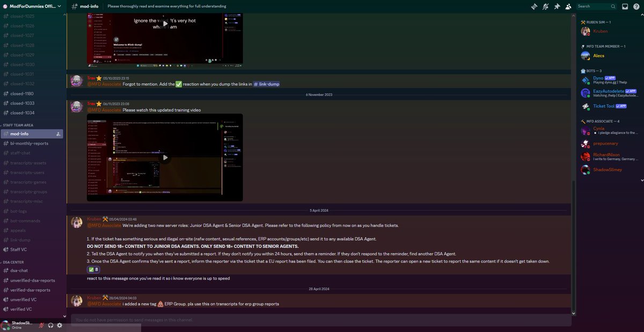Open RichardNixon avatar in member list
Image resolution: width=644 pixels, height=332 pixels.
click(x=585, y=156)
